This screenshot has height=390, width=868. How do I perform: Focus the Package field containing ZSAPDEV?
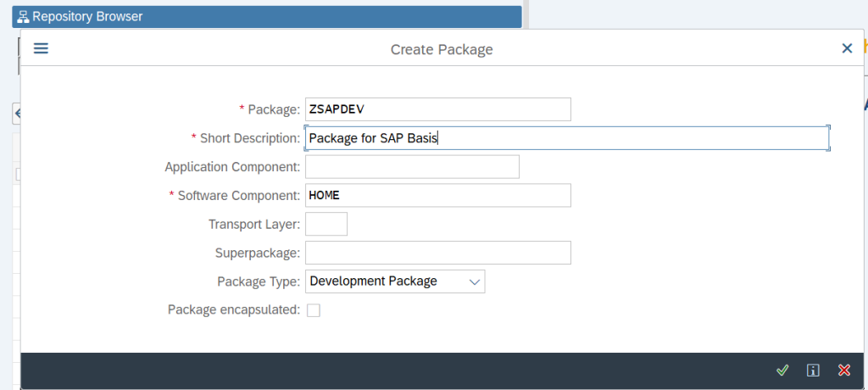coord(438,109)
